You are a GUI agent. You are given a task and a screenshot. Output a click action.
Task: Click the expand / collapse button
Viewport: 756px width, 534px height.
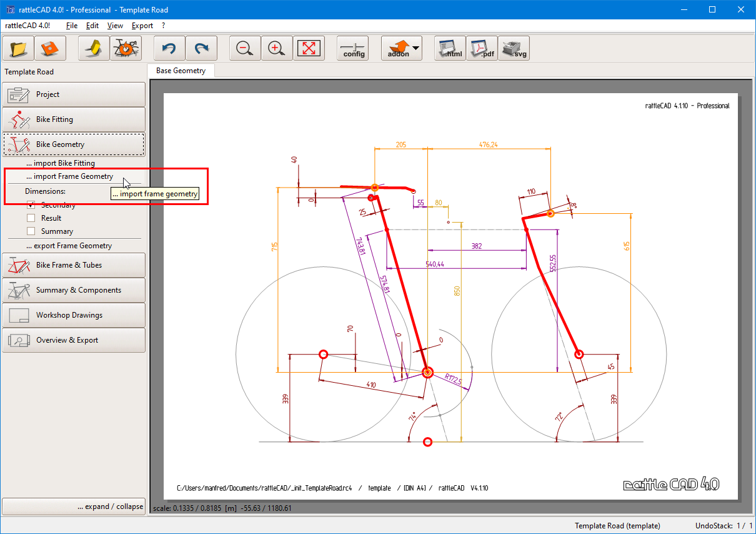pyautogui.click(x=74, y=506)
